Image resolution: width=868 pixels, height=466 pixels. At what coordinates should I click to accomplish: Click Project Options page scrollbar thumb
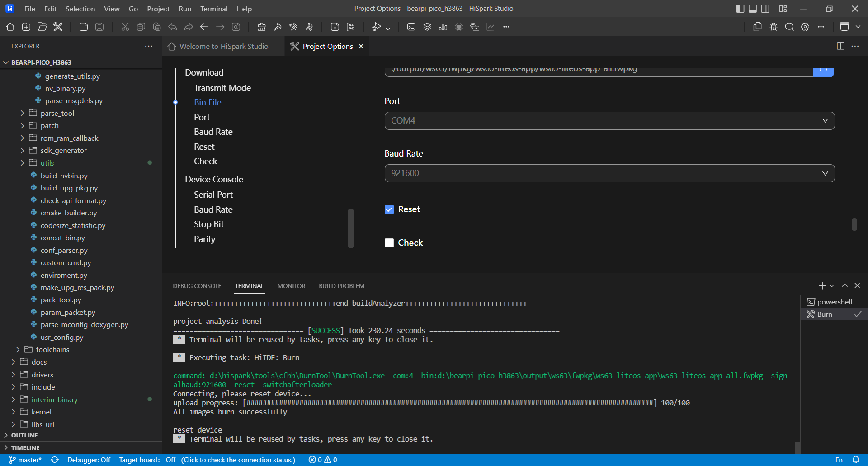click(x=854, y=224)
